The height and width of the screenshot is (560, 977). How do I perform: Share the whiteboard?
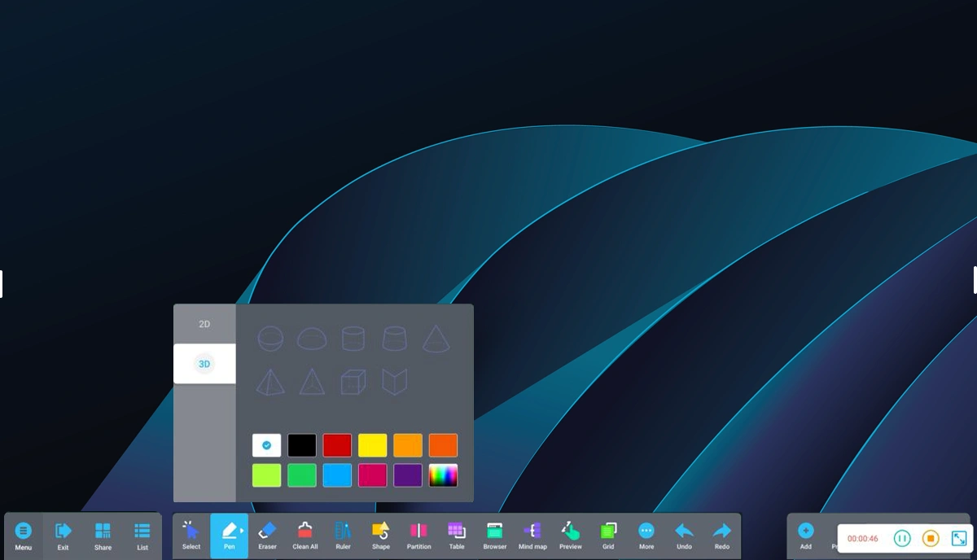tap(103, 535)
